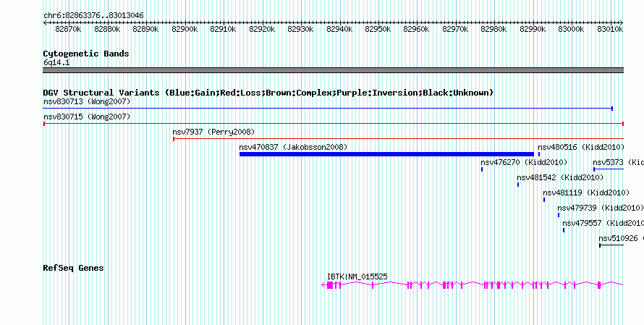Open the nsv481542 (Kidd2010) label
The image size is (644, 325).
point(560,177)
